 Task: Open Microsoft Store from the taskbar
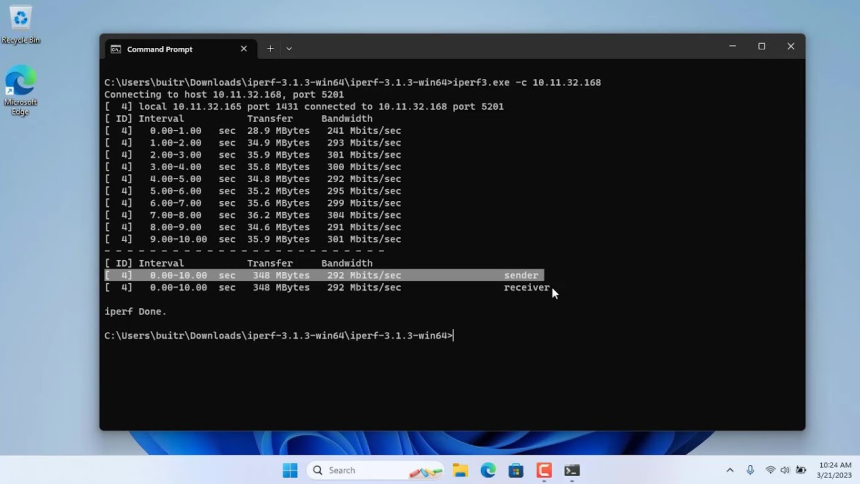(x=516, y=470)
